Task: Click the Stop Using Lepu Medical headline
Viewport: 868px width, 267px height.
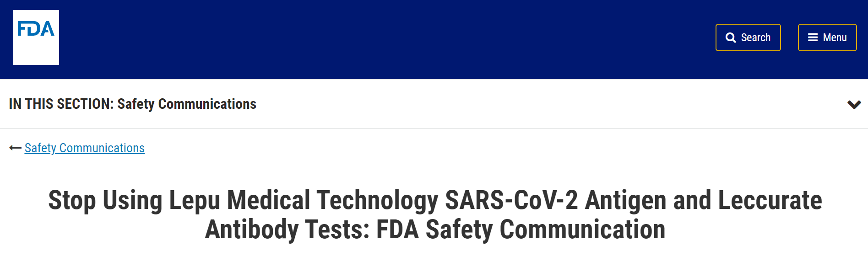Action: (435, 214)
